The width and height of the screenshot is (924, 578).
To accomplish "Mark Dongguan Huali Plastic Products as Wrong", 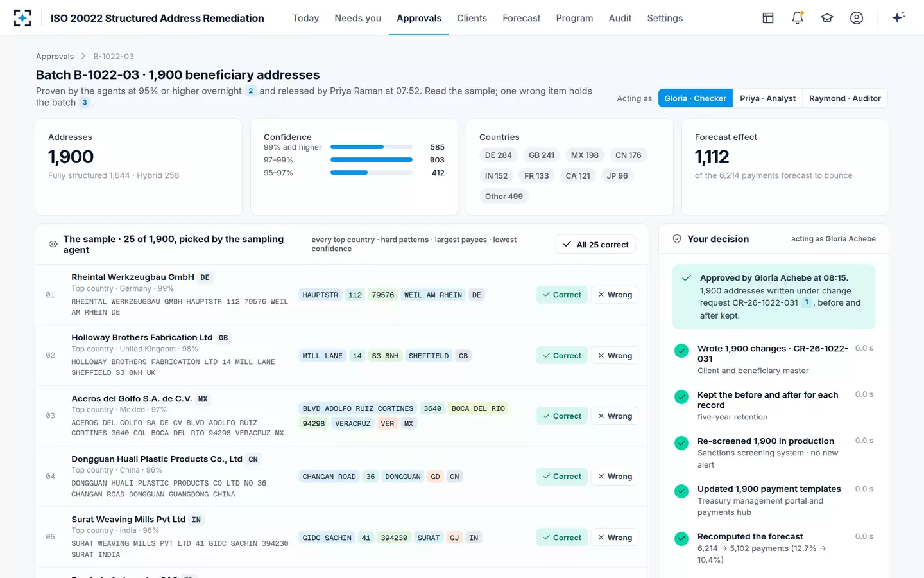I will (x=614, y=477).
